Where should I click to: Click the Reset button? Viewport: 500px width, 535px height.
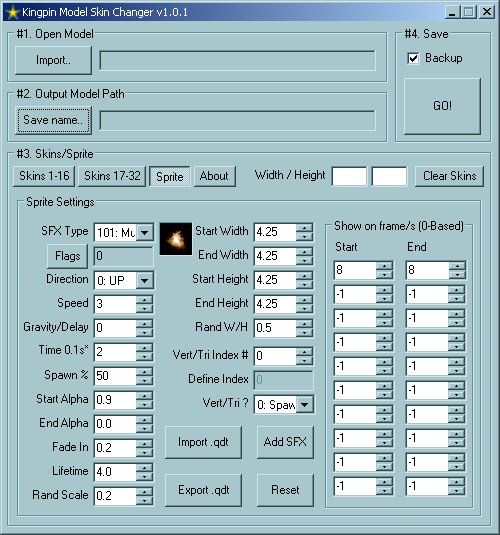[285, 490]
